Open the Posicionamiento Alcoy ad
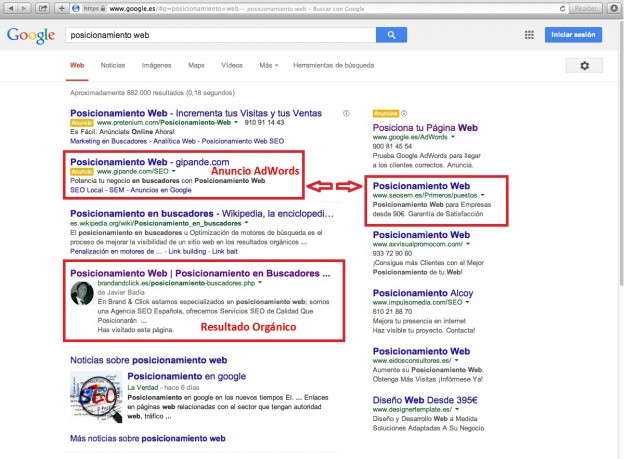The height and width of the screenshot is (459, 624). click(423, 293)
